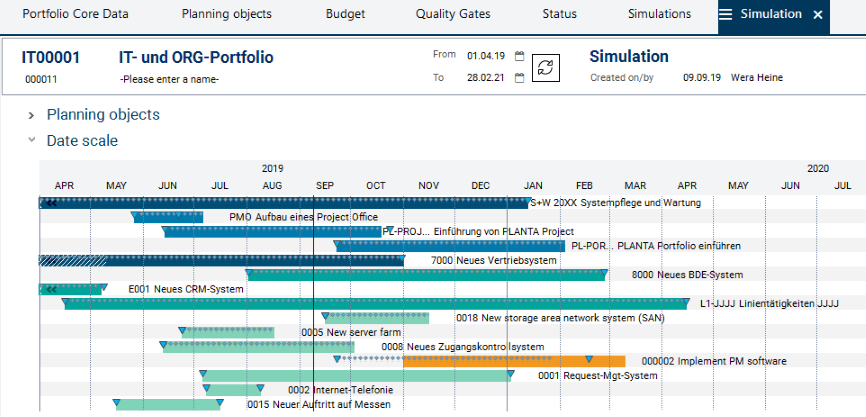
Task: Collapse the Date scale section
Action: pos(32,141)
